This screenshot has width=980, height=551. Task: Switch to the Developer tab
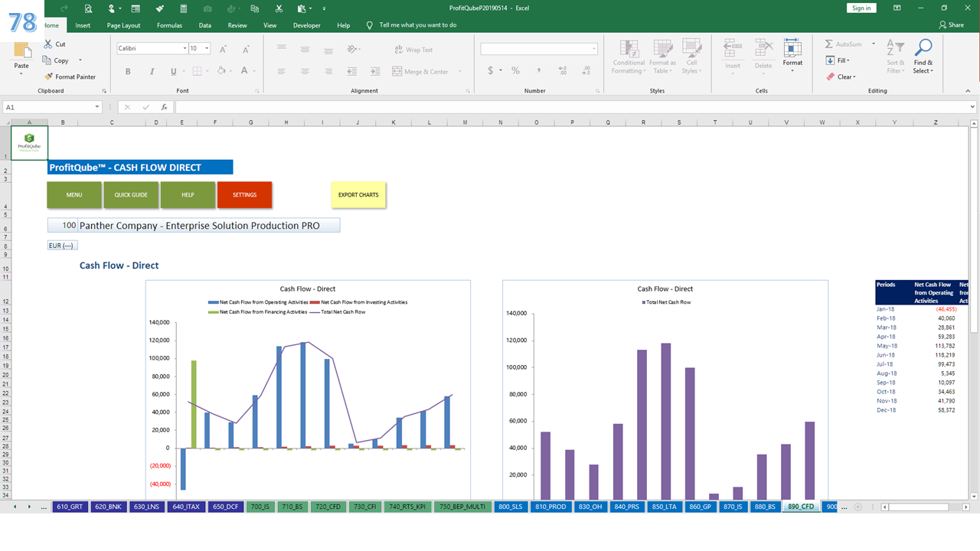[307, 25]
